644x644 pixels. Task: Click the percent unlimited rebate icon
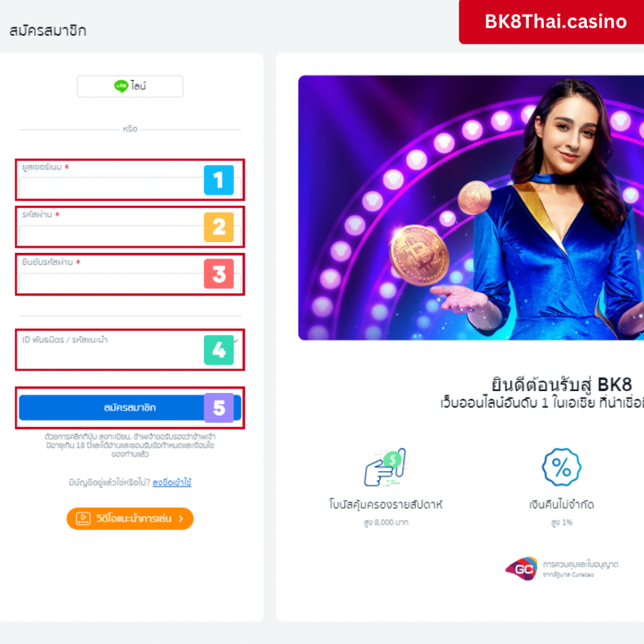pyautogui.click(x=562, y=467)
